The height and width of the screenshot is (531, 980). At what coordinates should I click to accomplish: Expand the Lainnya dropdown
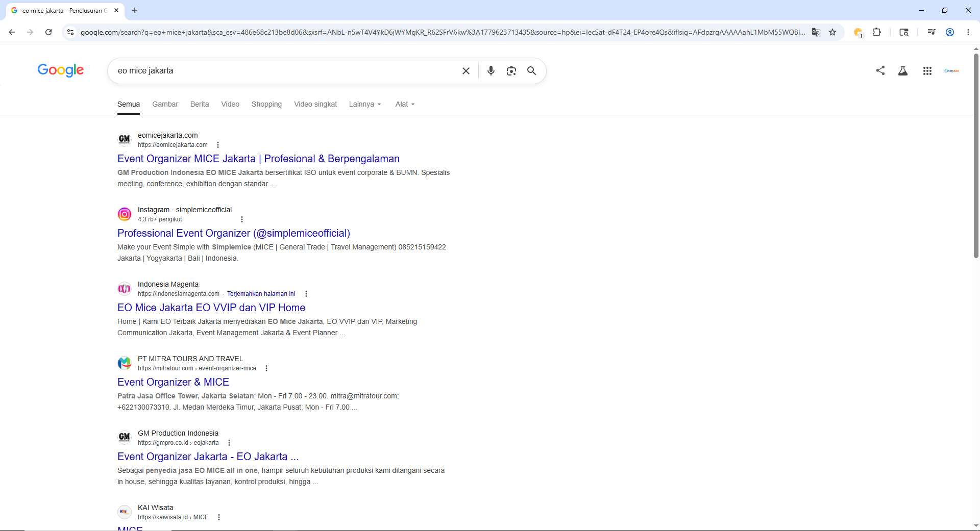click(x=365, y=104)
